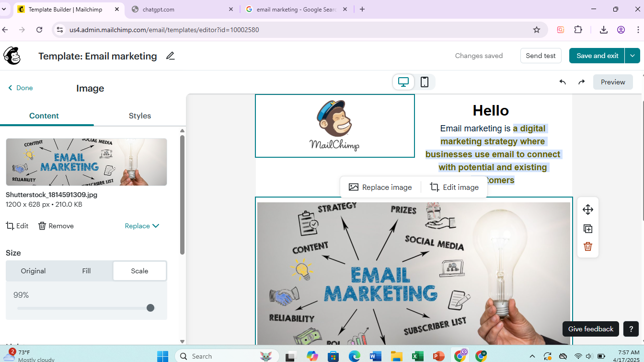
Task: Expand the Save and exit dropdown arrow
Action: point(632,55)
